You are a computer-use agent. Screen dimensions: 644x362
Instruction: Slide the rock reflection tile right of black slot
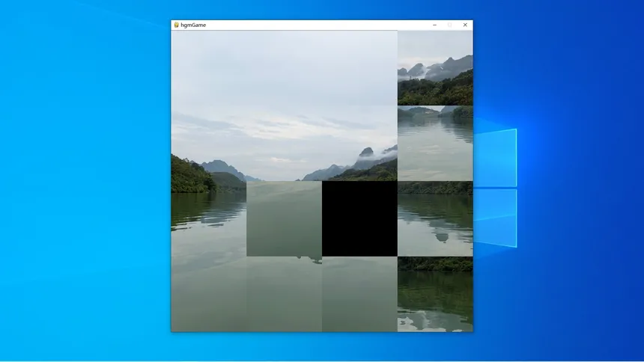(435, 218)
